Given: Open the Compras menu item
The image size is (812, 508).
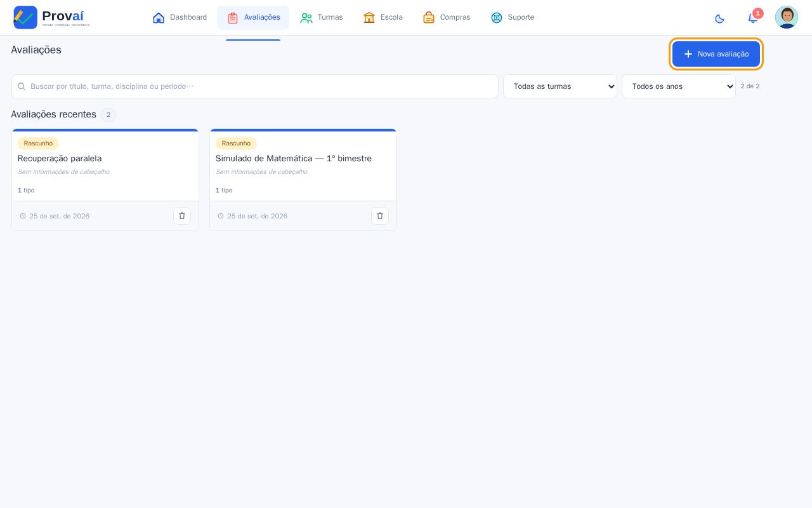Looking at the screenshot, I should (447, 18).
